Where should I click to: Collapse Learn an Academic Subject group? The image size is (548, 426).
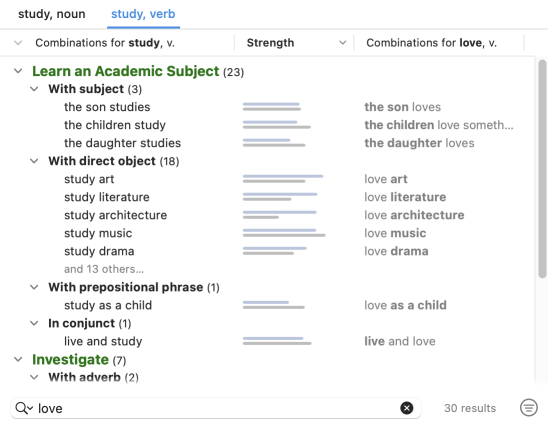[x=18, y=71]
